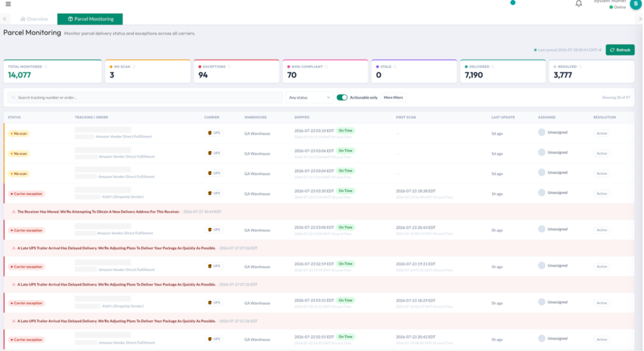This screenshot has width=644, height=351.
Task: Filter by the Exceptions card
Action: (236, 72)
